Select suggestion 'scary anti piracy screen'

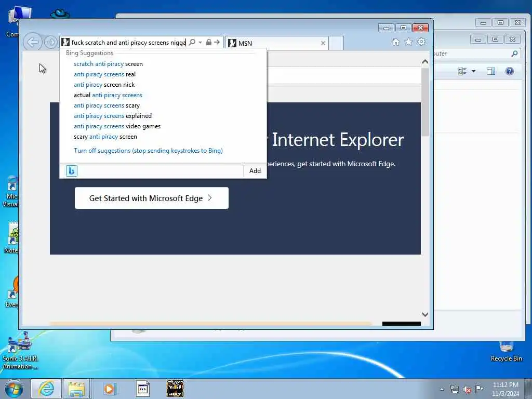[105, 137]
